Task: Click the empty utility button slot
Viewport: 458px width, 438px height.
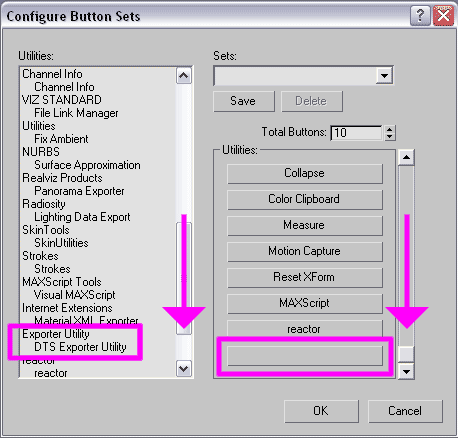Action: pos(305,355)
